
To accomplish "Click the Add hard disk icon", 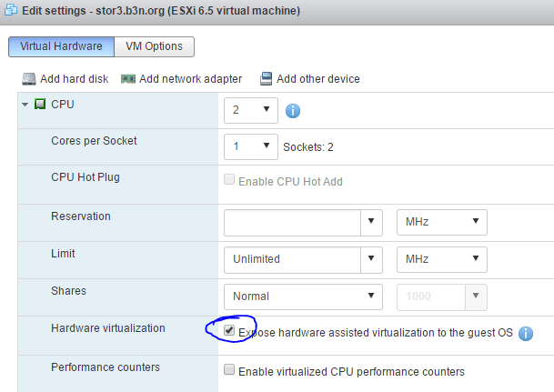I will pyautogui.click(x=29, y=79).
